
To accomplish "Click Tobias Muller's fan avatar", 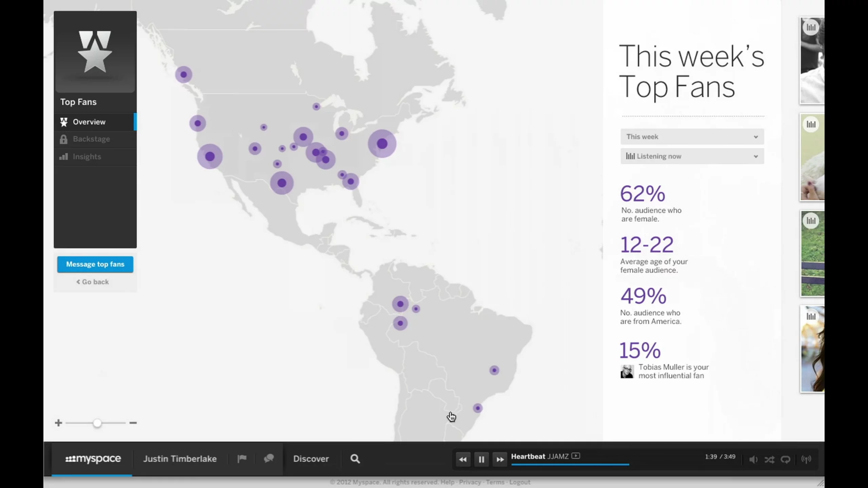I will coord(628,371).
